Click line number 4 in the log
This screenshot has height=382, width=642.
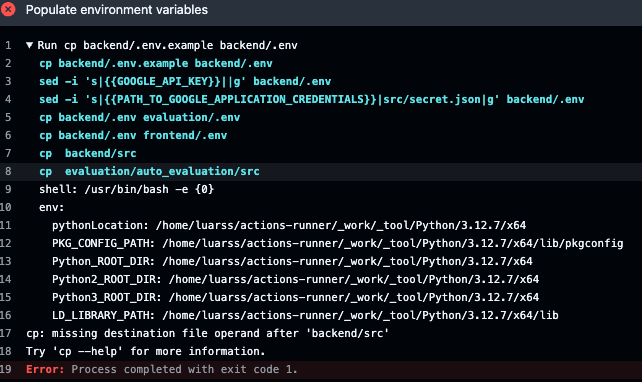8,99
